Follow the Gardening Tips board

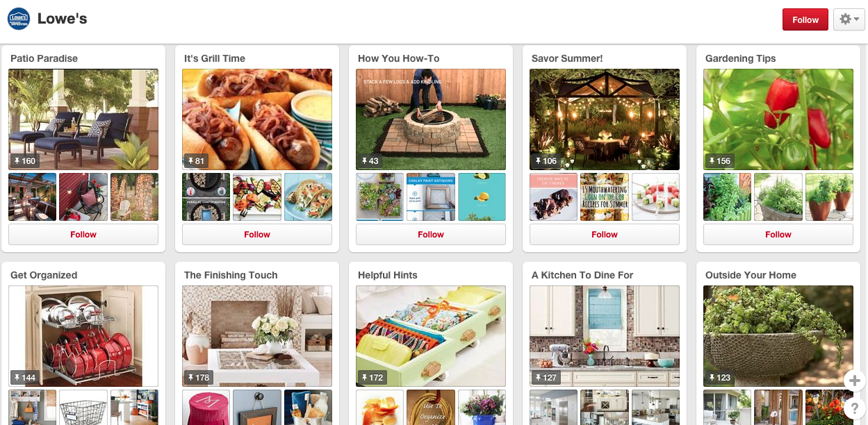tap(778, 235)
